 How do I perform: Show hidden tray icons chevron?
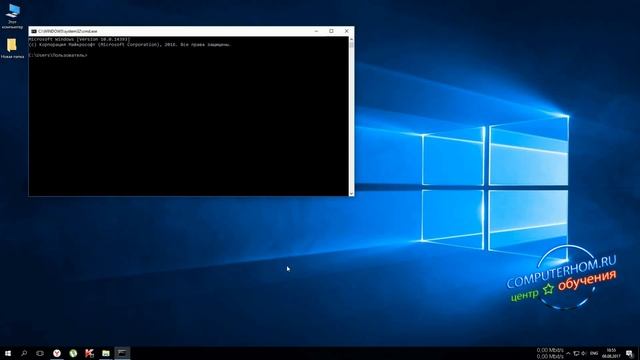(568, 353)
